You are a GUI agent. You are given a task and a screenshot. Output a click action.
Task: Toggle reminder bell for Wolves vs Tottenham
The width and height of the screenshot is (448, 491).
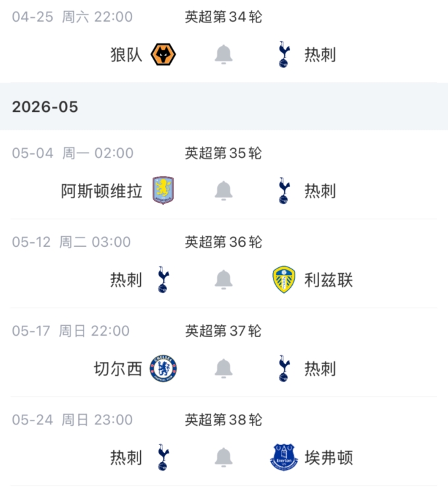tap(224, 55)
